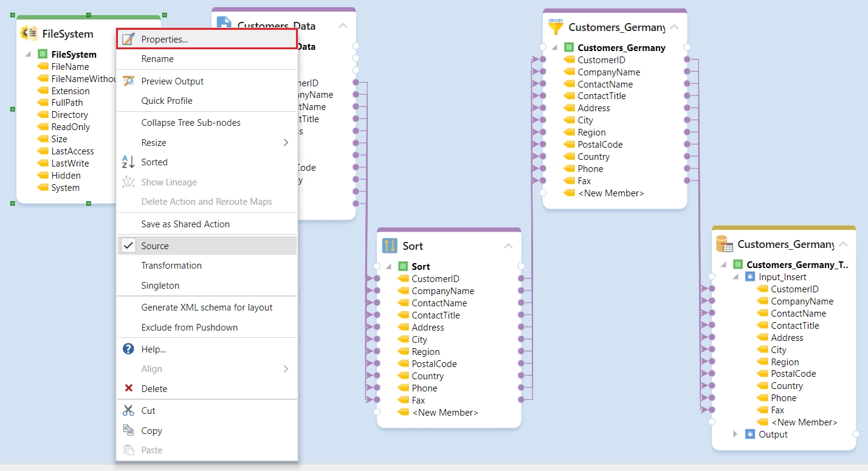This screenshot has width=868, height=471.
Task: Enable the Transformation option
Action: click(x=171, y=266)
